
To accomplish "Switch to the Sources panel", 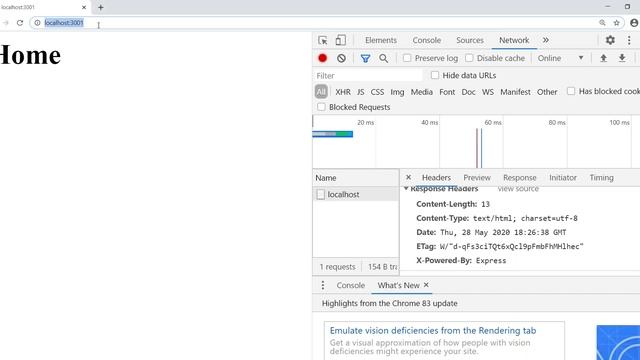I will point(470,40).
